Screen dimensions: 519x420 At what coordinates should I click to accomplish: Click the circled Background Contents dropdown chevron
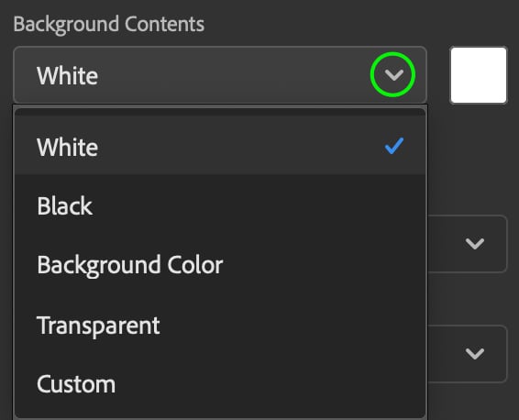(x=393, y=75)
